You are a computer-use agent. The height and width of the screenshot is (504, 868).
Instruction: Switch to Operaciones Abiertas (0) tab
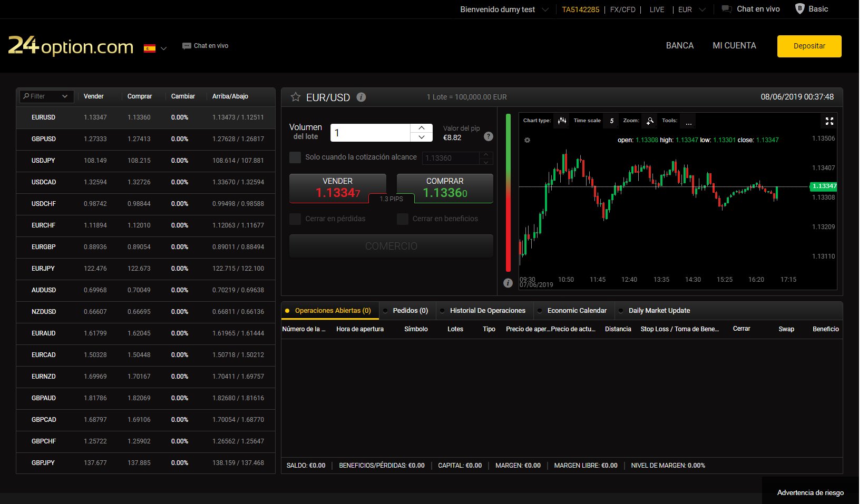click(x=330, y=311)
